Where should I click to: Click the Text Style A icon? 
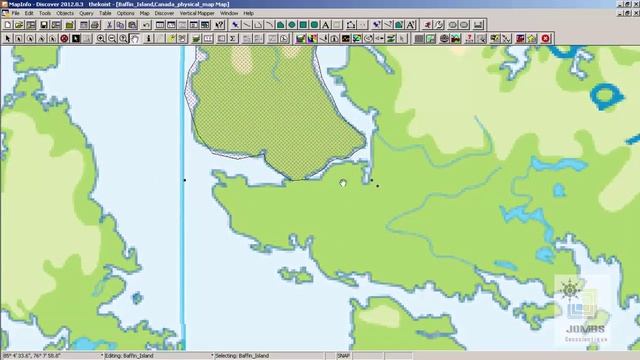point(411,25)
